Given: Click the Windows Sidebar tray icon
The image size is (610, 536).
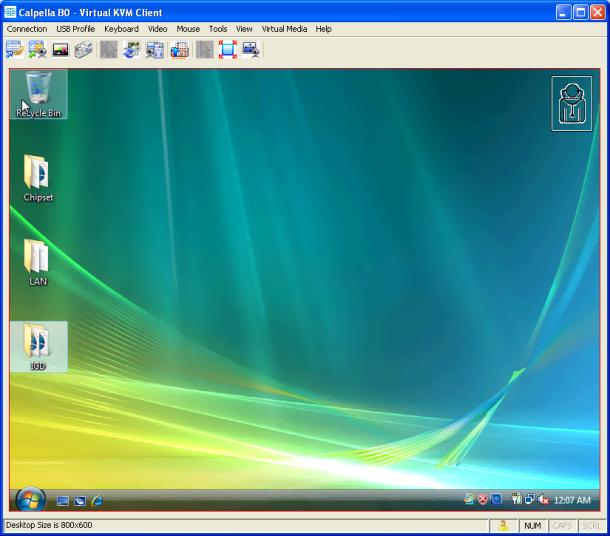Looking at the screenshot, I should 469,499.
